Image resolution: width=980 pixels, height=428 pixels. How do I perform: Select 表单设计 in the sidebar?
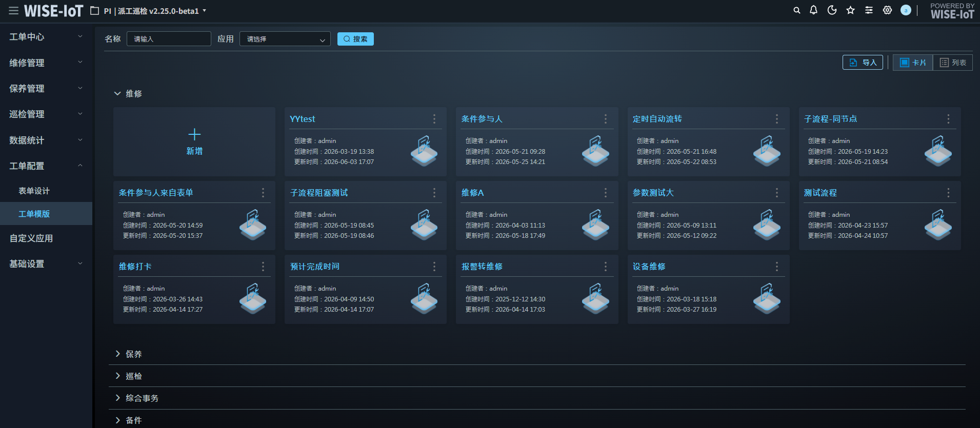pos(34,191)
